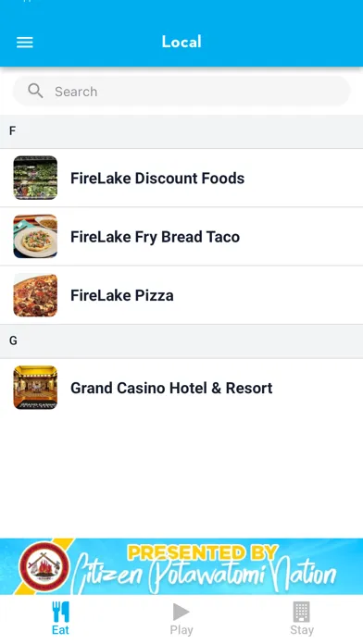This screenshot has height=644, width=363.
Task: Tap the Local page title
Action: [x=181, y=42]
